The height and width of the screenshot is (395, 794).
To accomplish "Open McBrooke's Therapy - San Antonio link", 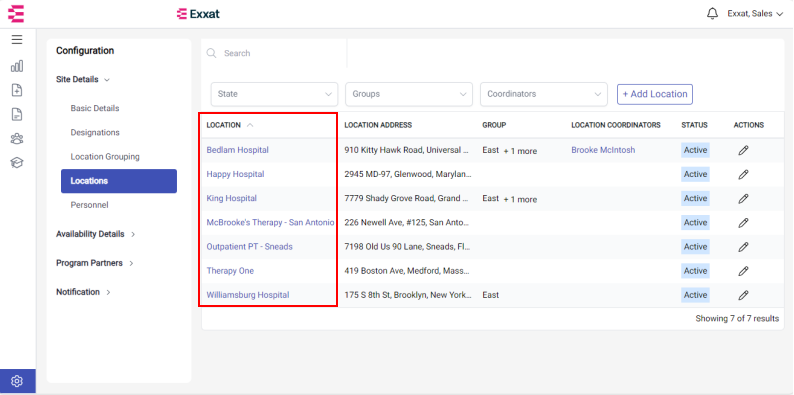I will [270, 223].
